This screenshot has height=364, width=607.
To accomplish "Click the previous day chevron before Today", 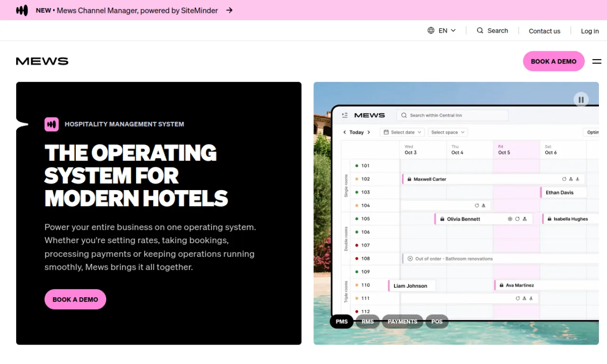I will 345,132.
